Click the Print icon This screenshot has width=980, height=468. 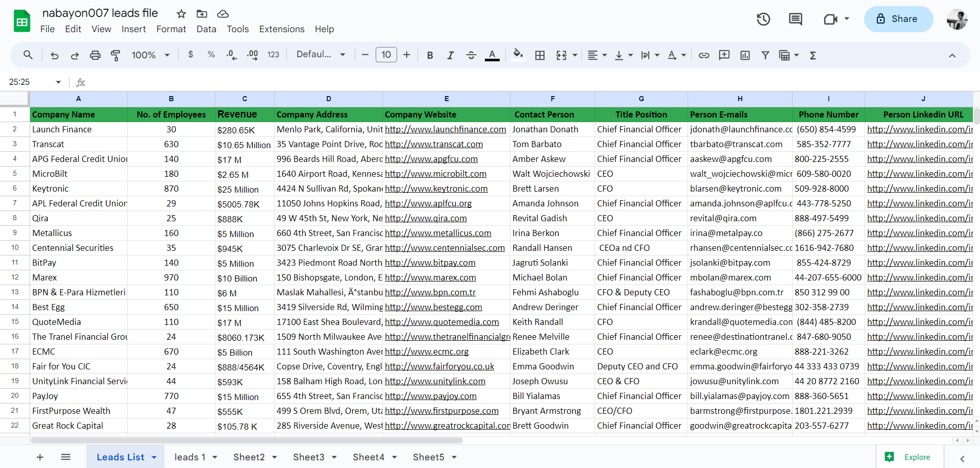point(95,55)
